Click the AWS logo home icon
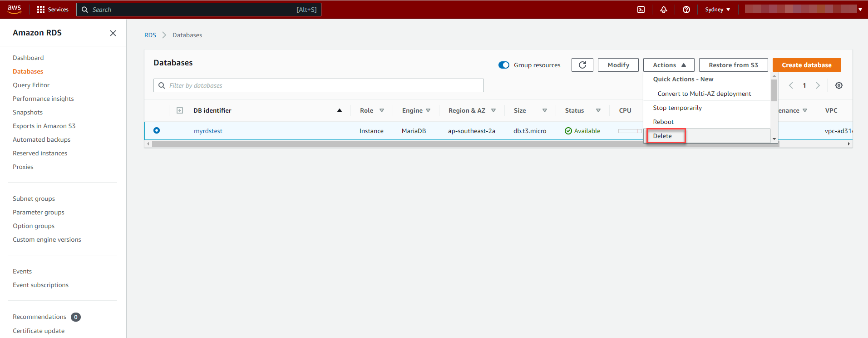 click(x=15, y=10)
